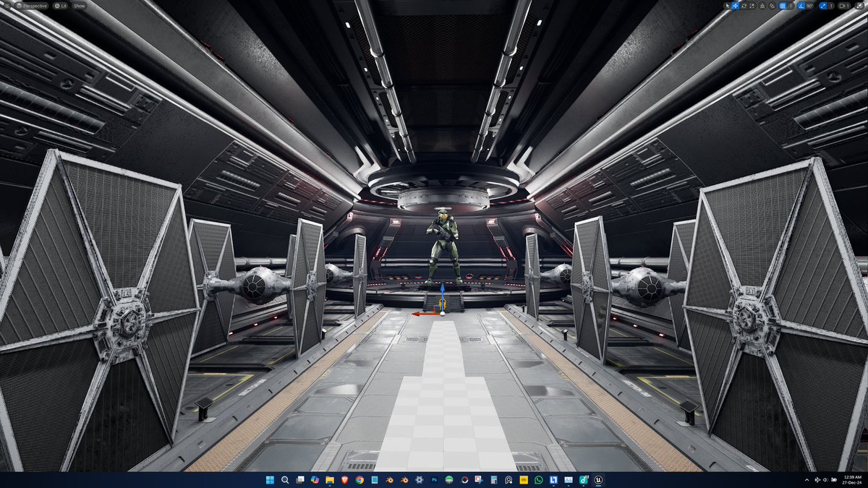The image size is (868, 488).
Task: Choose the Select objects mode arrow tool
Action: coord(728,5)
